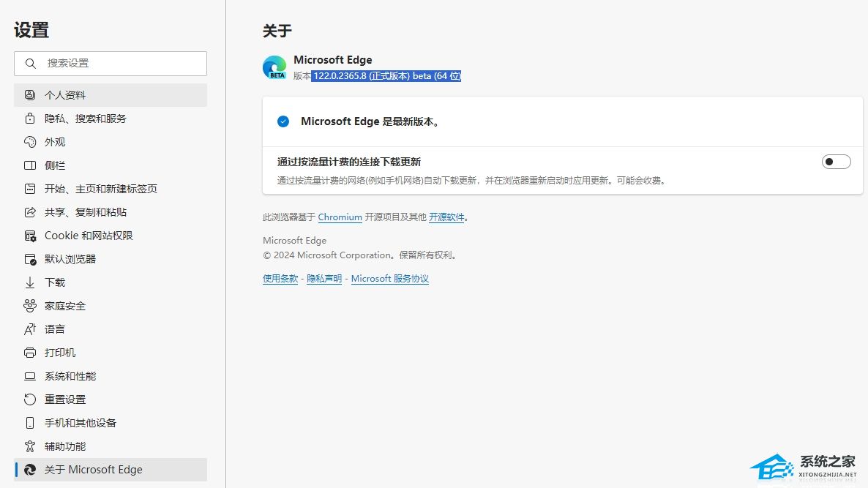This screenshot has width=868, height=488.
Task: Click the Microsoft Edge Beta logo
Action: 274,67
